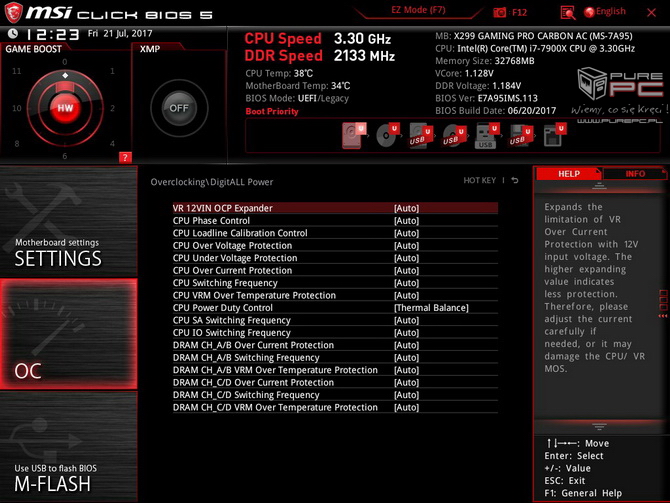This screenshot has height=503, width=670.
Task: Select DRAM CH_C/D VRM Over Temperature Protection
Action: pos(335,407)
